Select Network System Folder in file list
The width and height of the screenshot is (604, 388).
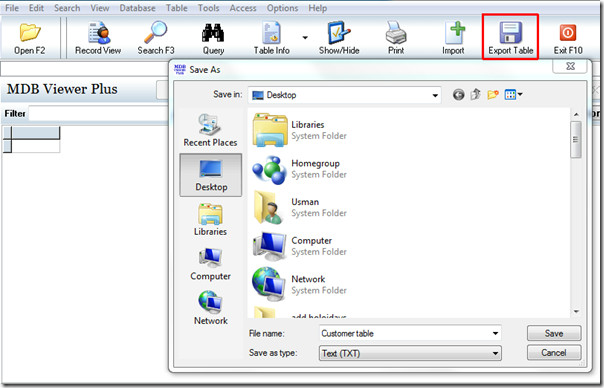coord(300,284)
